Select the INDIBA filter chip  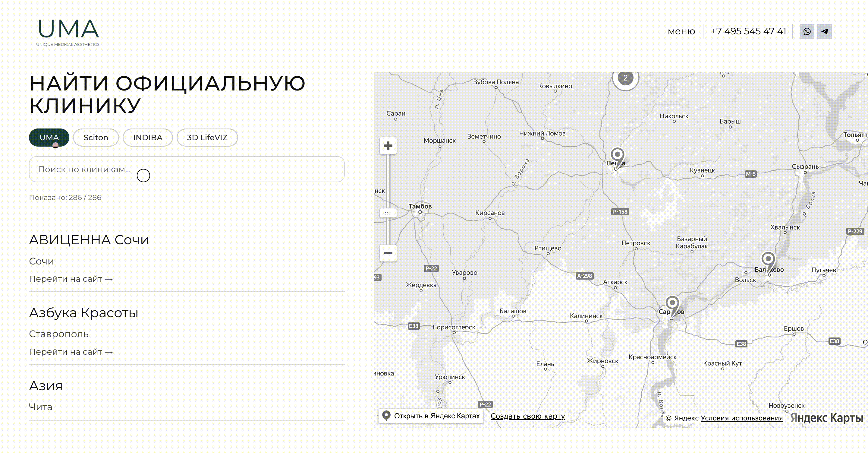tap(148, 138)
